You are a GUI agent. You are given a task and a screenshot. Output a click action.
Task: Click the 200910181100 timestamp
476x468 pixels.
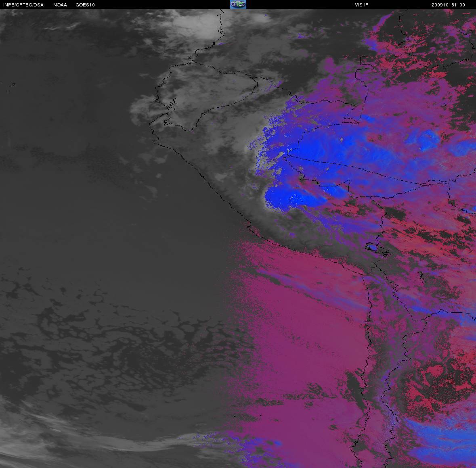coord(448,5)
